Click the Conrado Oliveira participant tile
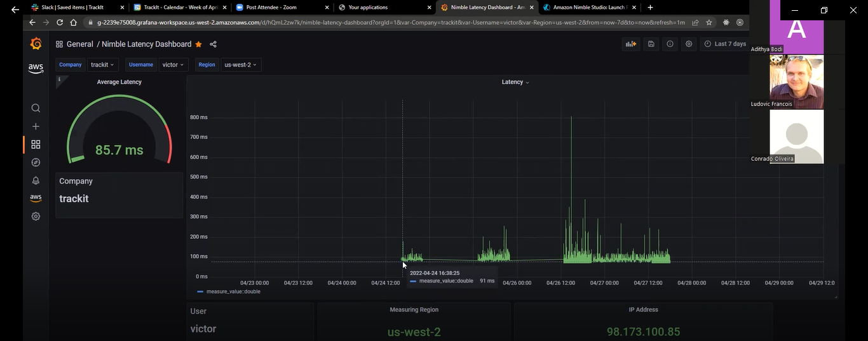The image size is (868, 341). (796, 137)
